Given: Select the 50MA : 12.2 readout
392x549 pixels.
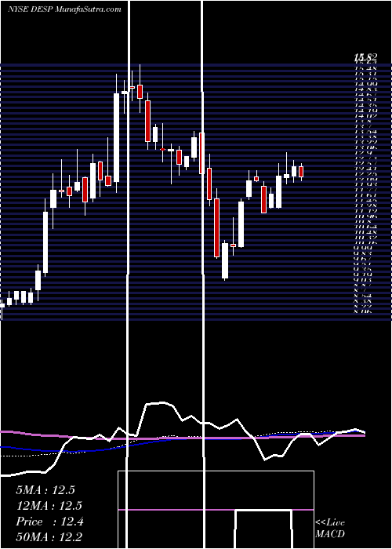Looking at the screenshot, I should (x=49, y=537).
